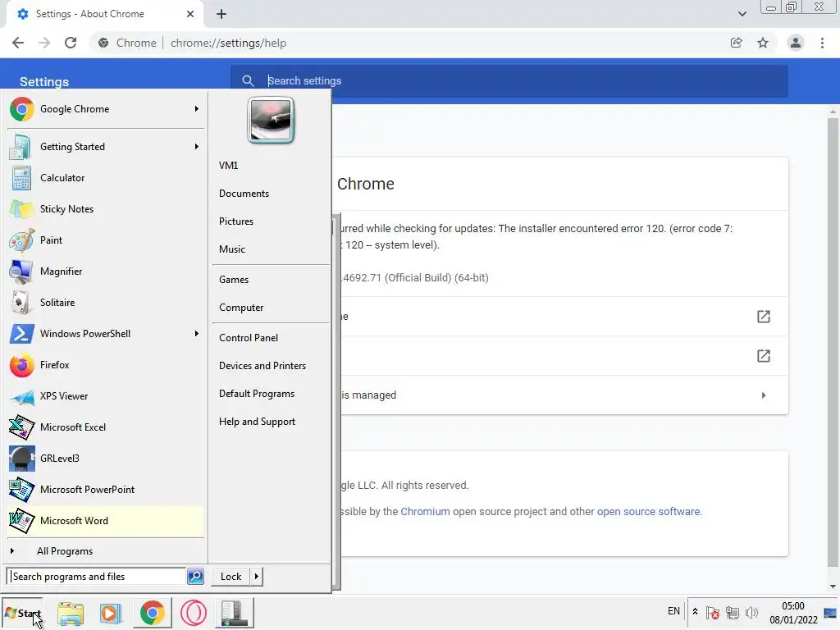Close the Settings - About Chrome tab
840x630 pixels.
(190, 14)
